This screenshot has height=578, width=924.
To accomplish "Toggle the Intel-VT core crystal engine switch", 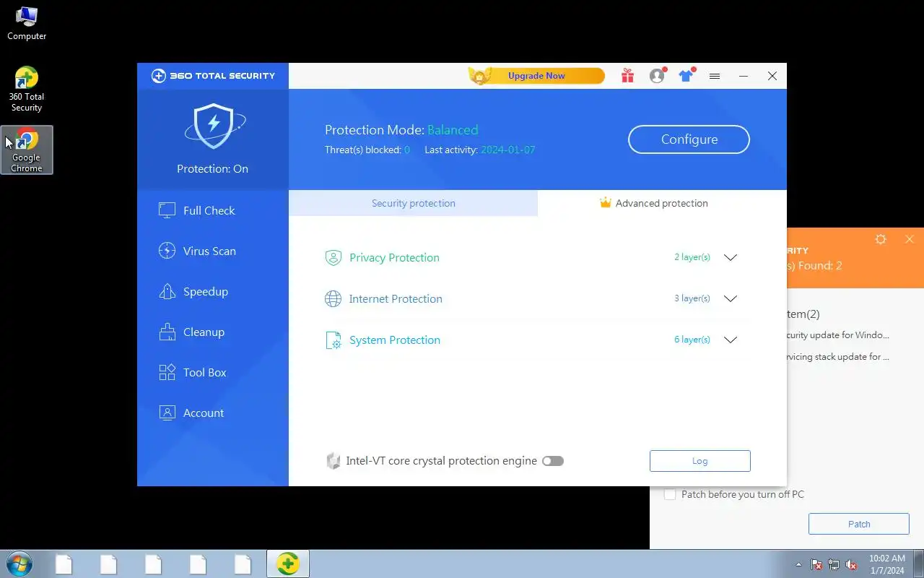I will coord(553,461).
